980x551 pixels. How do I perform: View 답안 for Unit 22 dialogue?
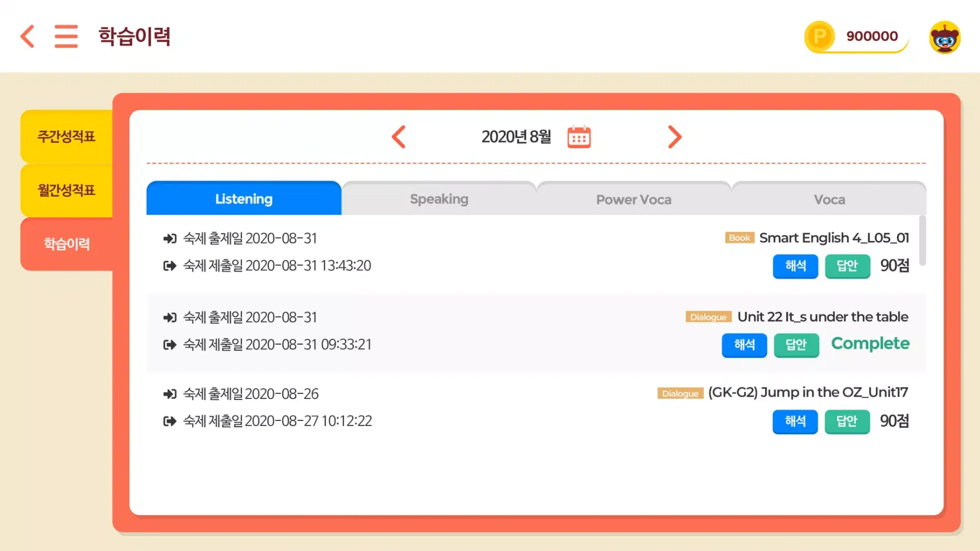tap(796, 345)
